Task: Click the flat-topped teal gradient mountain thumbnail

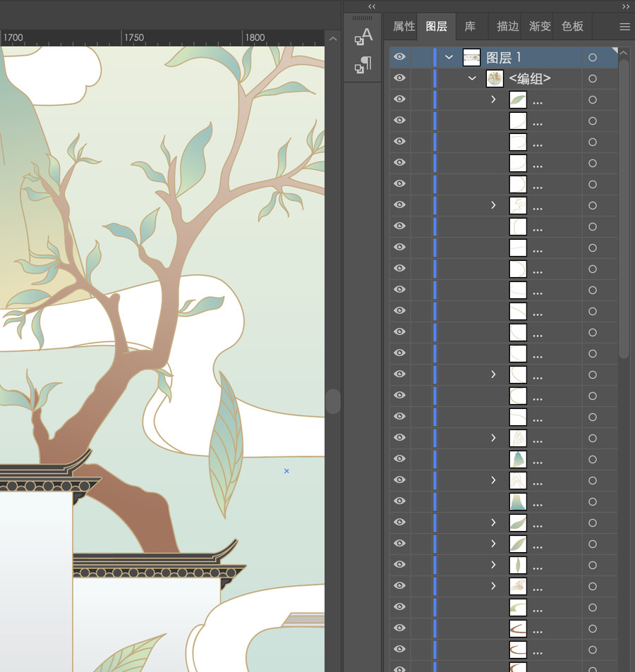Action: point(518,501)
